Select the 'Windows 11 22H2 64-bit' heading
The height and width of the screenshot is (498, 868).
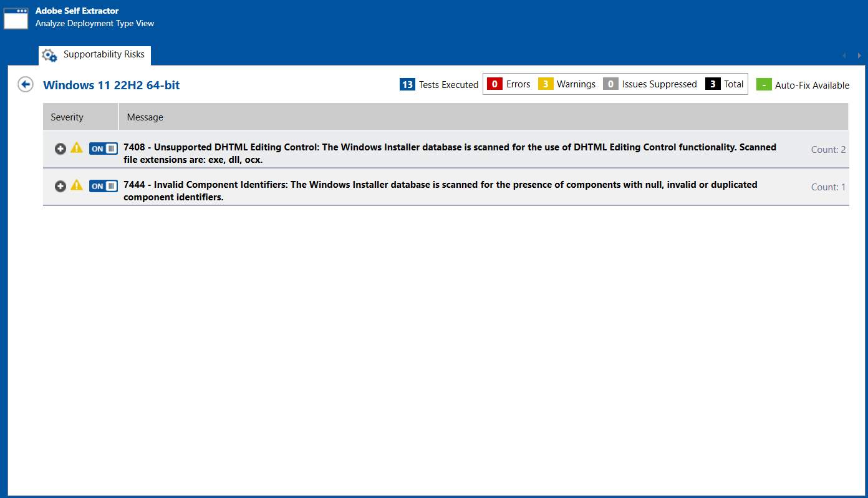coord(111,85)
